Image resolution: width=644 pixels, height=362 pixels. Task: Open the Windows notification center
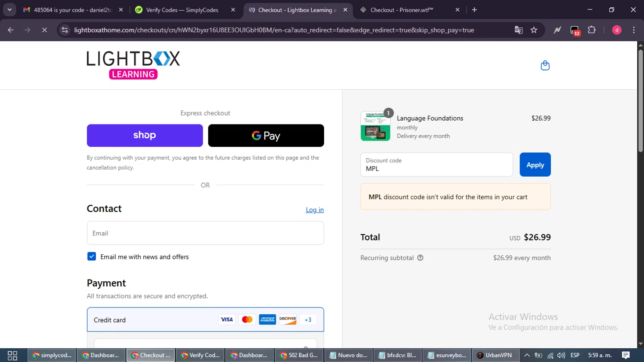pyautogui.click(x=626, y=355)
